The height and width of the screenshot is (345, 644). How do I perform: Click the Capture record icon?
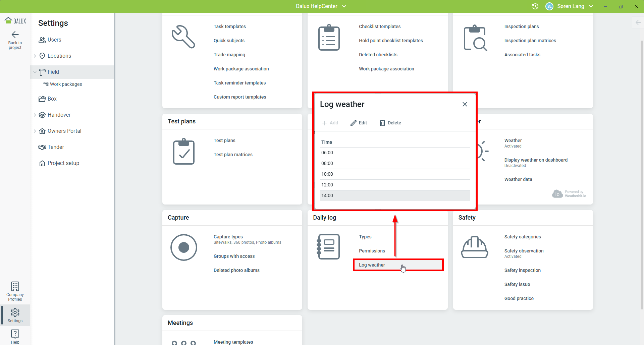(183, 247)
